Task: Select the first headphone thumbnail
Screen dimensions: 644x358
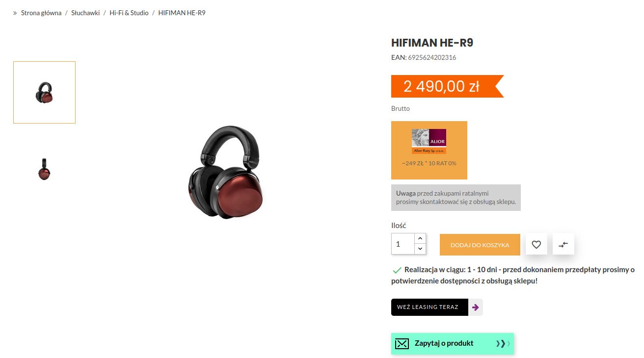Action: coord(44,92)
